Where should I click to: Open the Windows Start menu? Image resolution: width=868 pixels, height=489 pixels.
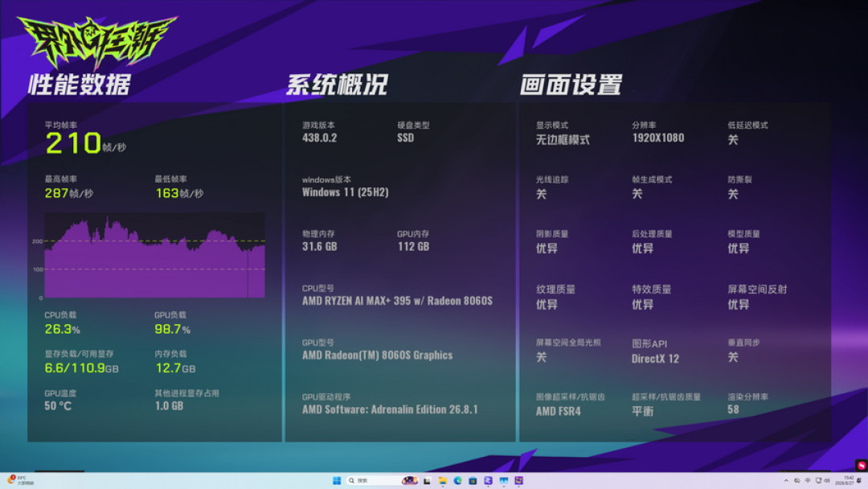[337, 480]
